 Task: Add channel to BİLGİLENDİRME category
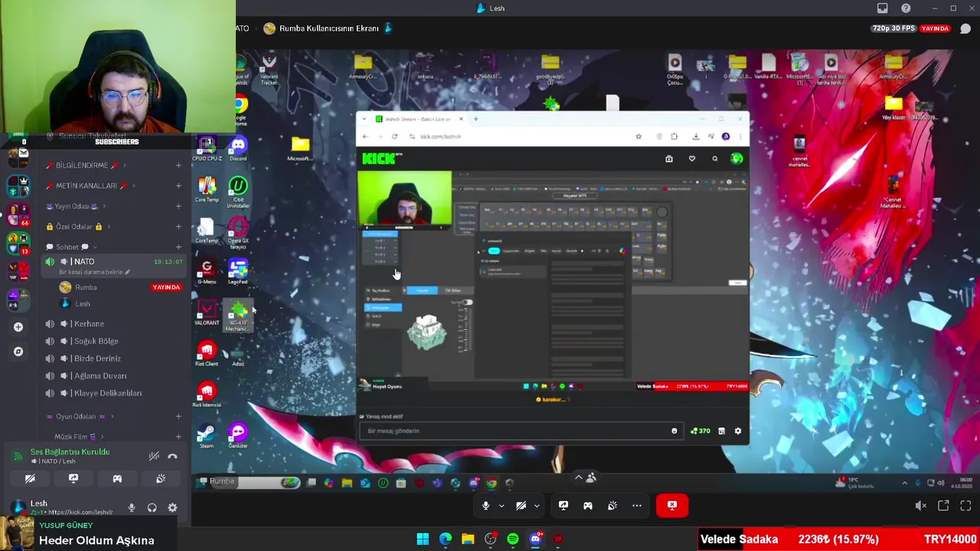(178, 165)
